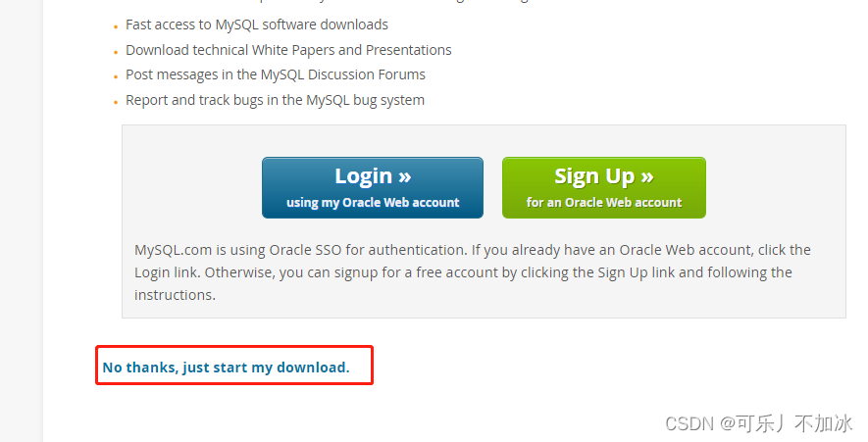Click 'Download technical White Papers and Presentations' text
Image resolution: width=868 pixels, height=442 pixels.
(x=288, y=50)
